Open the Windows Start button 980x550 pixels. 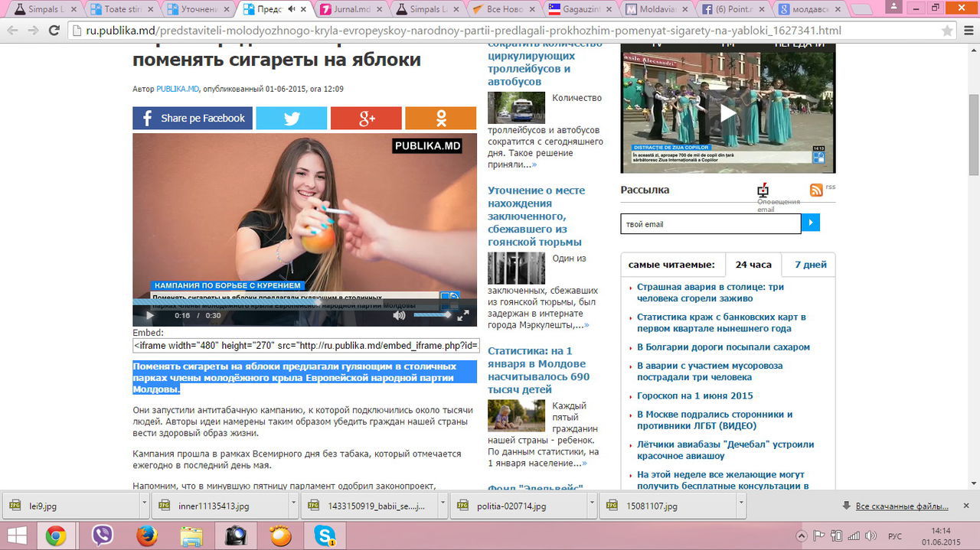click(17, 536)
